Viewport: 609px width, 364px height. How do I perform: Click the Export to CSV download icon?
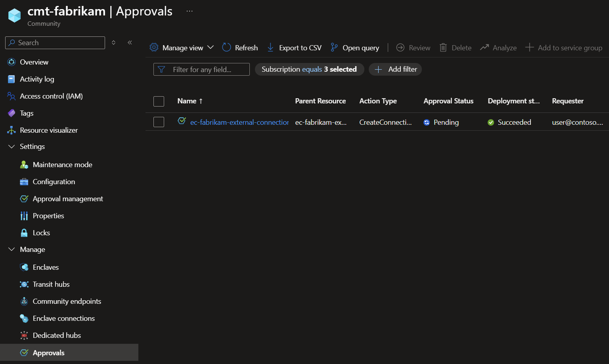(x=270, y=48)
